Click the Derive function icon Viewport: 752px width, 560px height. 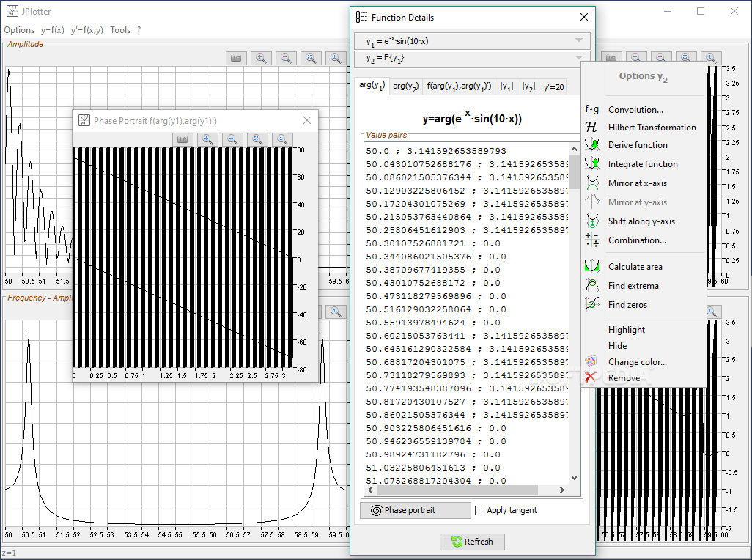591,144
